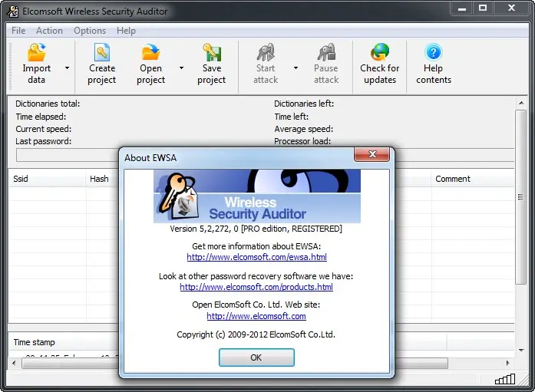Click the Import data toolbar icon
This screenshot has height=392, width=535.
37,52
